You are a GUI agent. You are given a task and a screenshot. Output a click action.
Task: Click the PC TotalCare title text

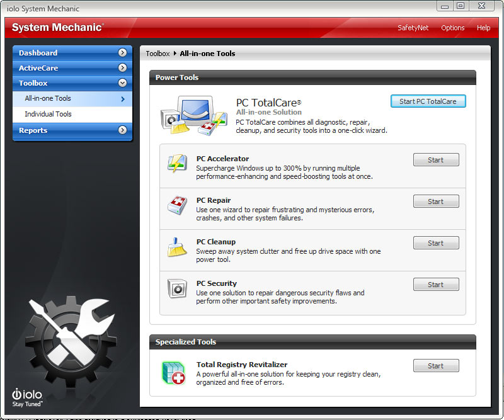[x=268, y=103]
